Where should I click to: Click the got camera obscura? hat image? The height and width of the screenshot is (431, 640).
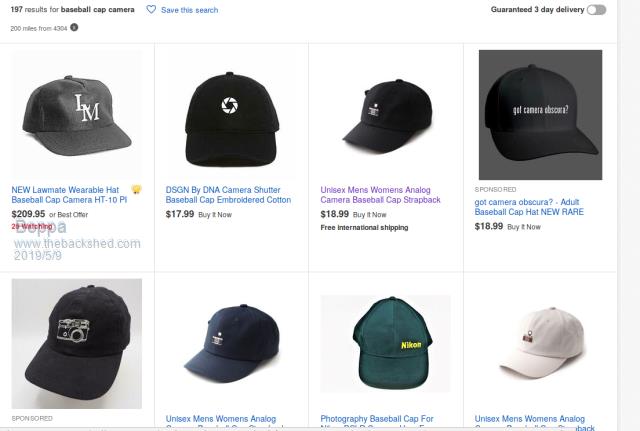540,114
